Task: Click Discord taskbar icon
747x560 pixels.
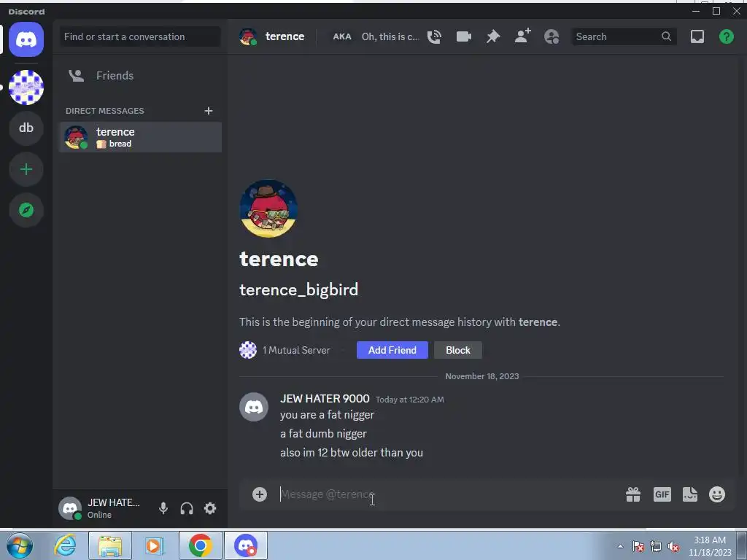Action: coord(246,545)
